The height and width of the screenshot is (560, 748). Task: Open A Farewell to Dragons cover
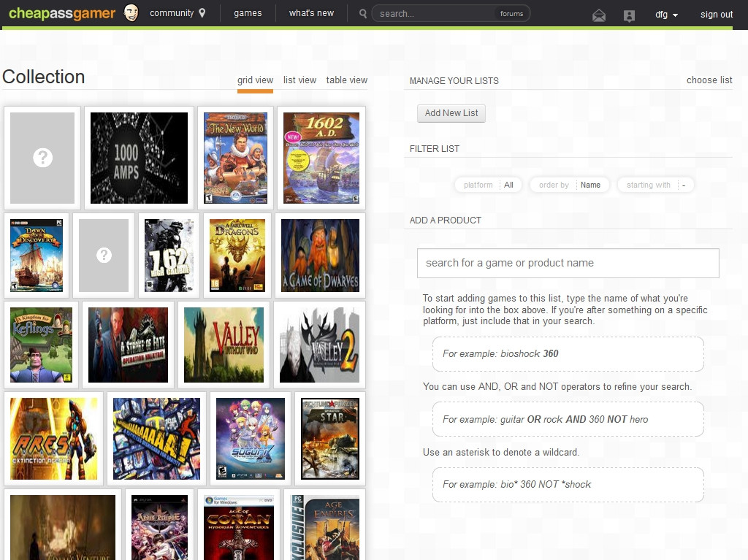(x=237, y=256)
